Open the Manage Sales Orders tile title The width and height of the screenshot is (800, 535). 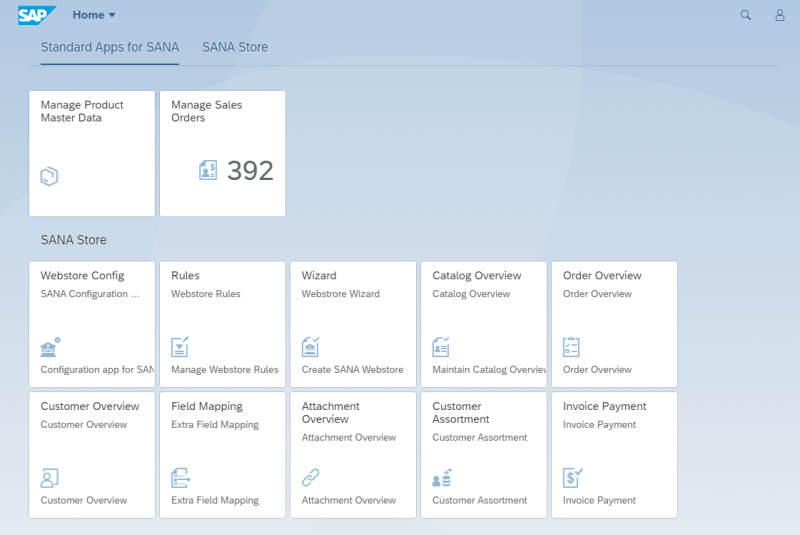click(206, 111)
